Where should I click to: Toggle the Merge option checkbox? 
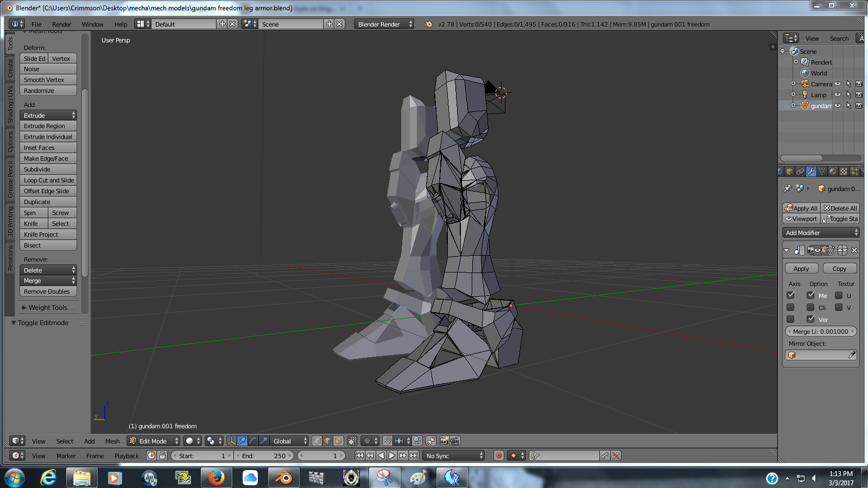click(x=810, y=295)
